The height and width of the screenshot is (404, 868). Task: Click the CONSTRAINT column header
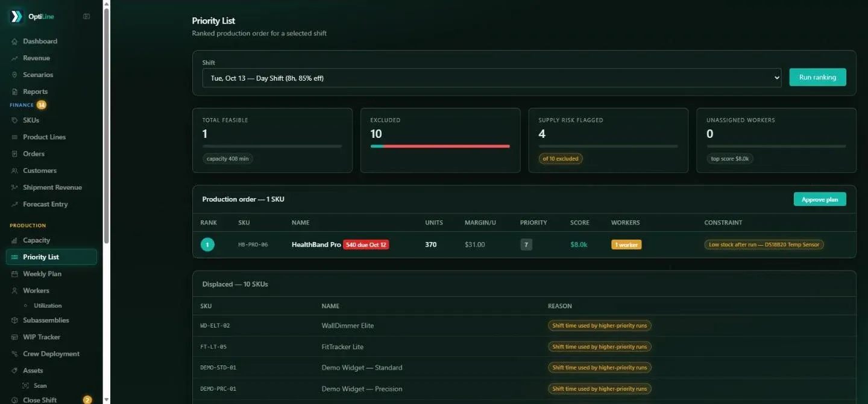[x=723, y=223]
